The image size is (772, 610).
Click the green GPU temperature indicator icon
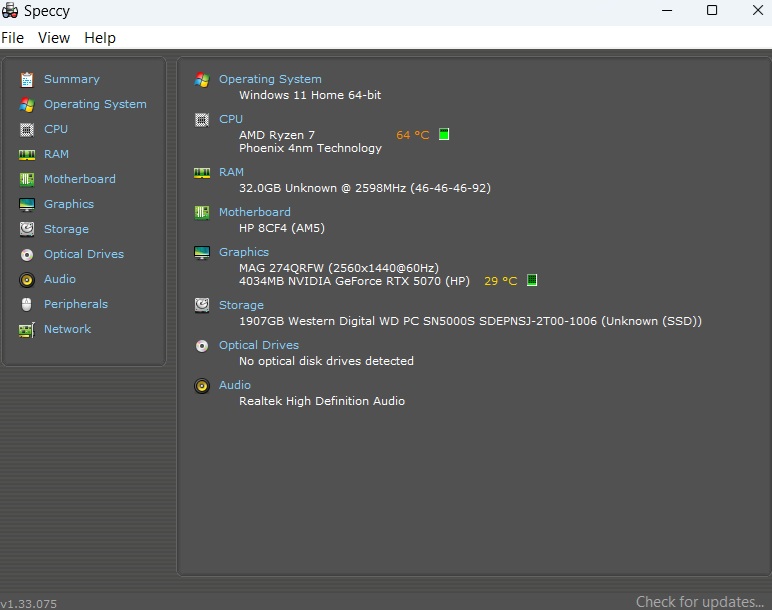pyautogui.click(x=532, y=280)
